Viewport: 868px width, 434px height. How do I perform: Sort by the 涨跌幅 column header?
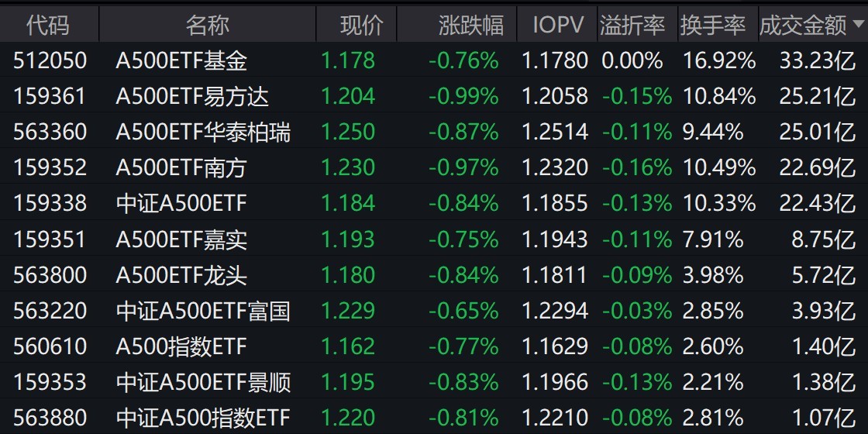(470, 25)
